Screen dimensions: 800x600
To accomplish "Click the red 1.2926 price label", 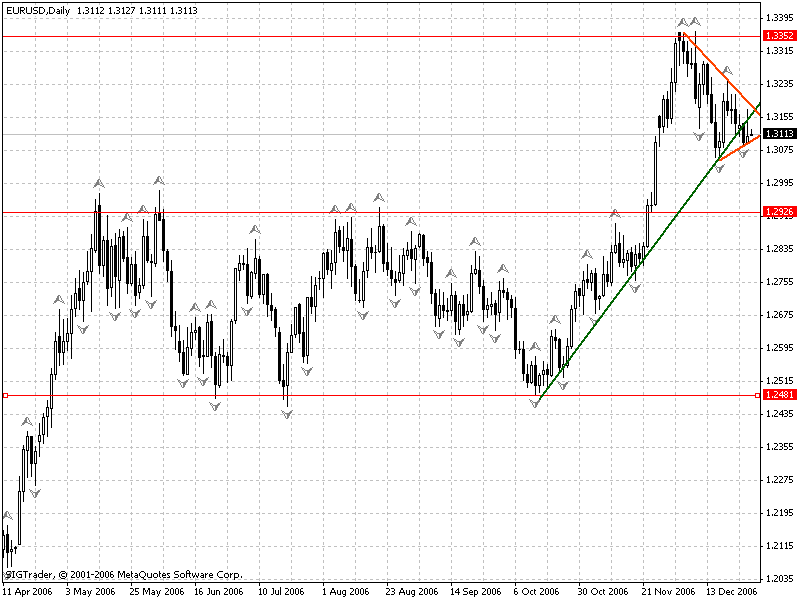I will coord(778,212).
